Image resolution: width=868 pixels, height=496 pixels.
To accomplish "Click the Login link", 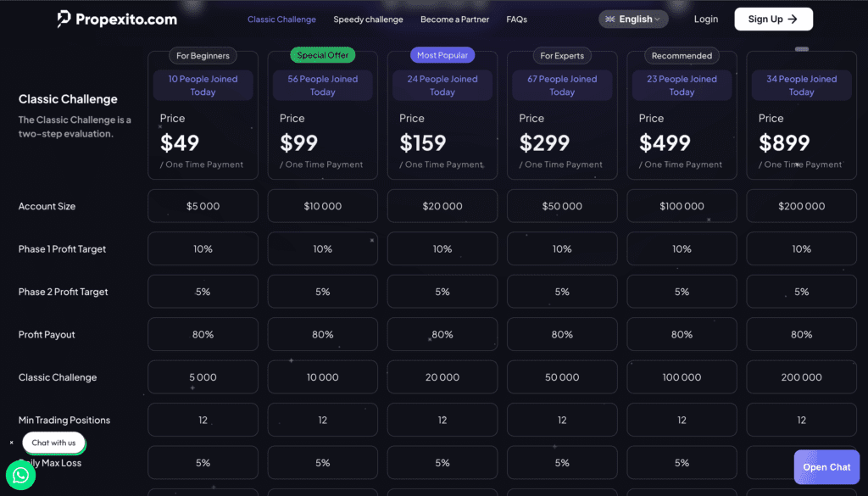I will [705, 19].
